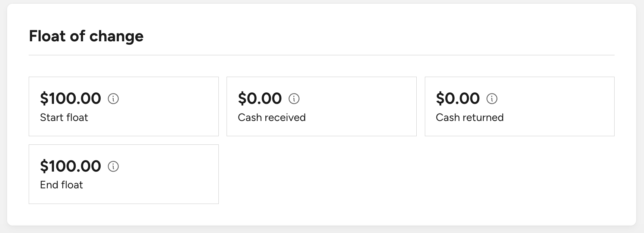Select the End float label text

(61, 185)
